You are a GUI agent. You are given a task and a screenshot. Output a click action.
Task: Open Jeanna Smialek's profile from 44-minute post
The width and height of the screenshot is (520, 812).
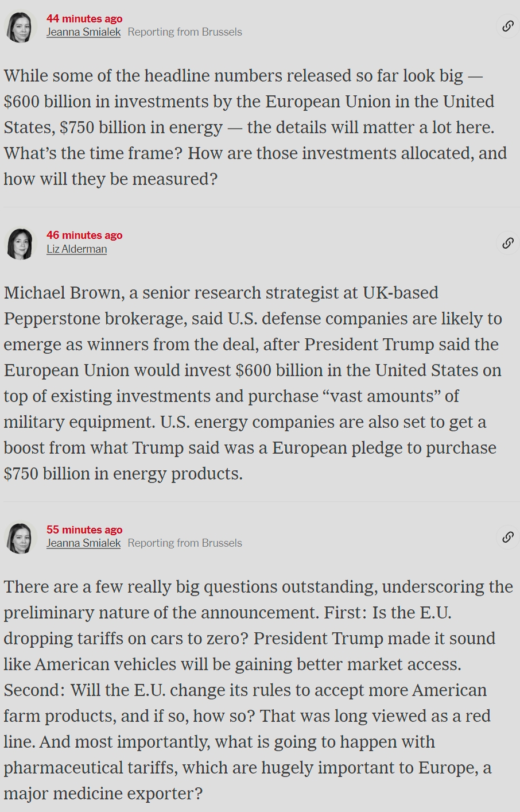[x=83, y=32]
